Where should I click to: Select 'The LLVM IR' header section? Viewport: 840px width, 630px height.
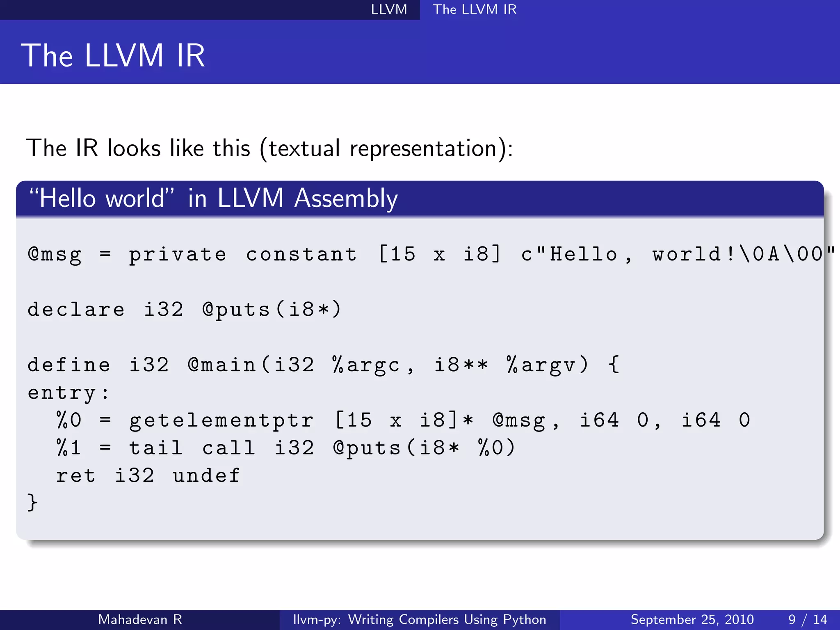tap(475, 9)
